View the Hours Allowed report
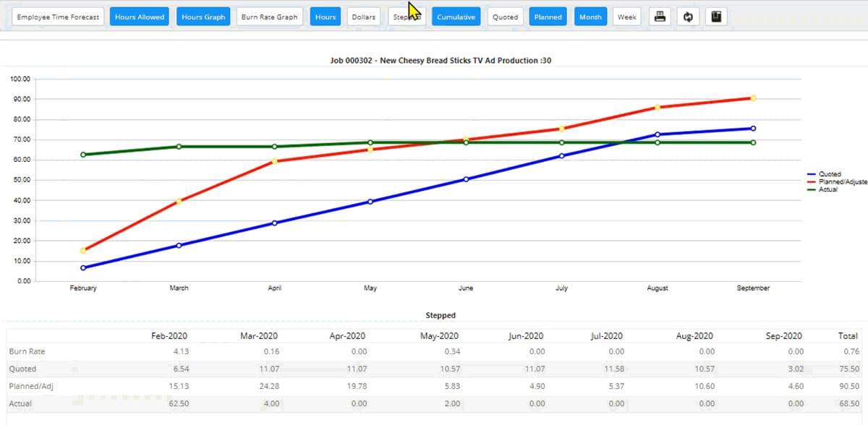This screenshot has width=868, height=425. (139, 16)
